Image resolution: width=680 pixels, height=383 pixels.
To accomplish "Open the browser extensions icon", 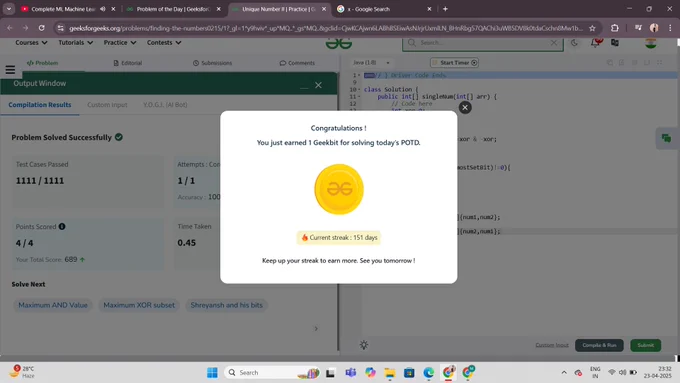I will click(x=615, y=28).
